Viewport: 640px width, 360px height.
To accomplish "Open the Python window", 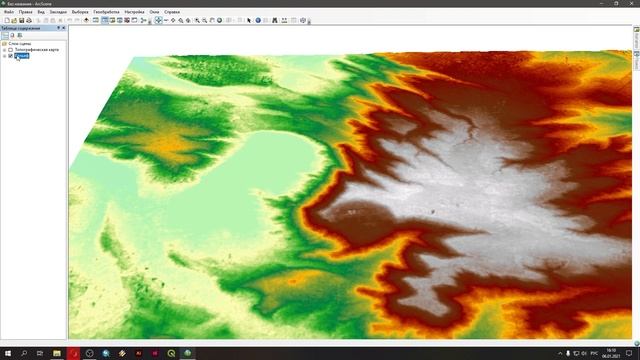I will pyautogui.click(x=134, y=20).
